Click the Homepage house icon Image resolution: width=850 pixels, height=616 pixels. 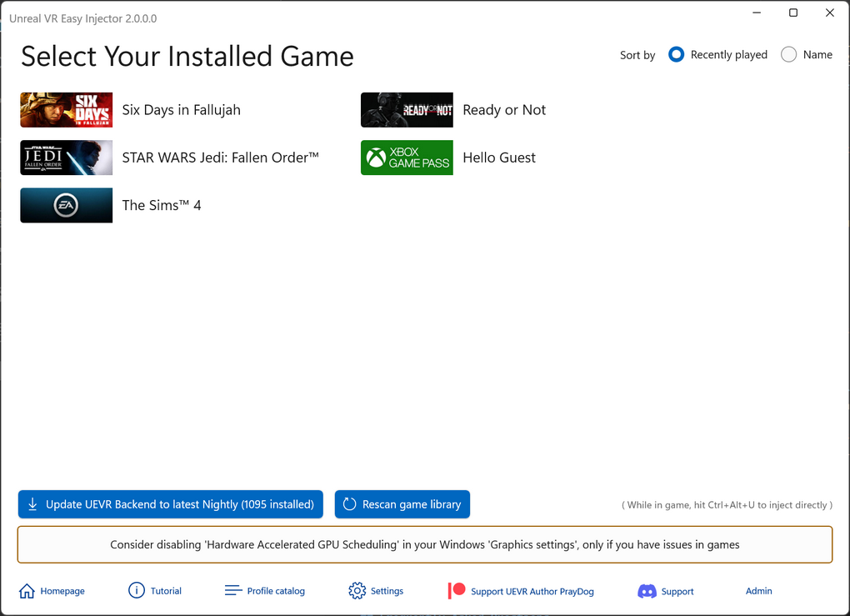pos(27,591)
